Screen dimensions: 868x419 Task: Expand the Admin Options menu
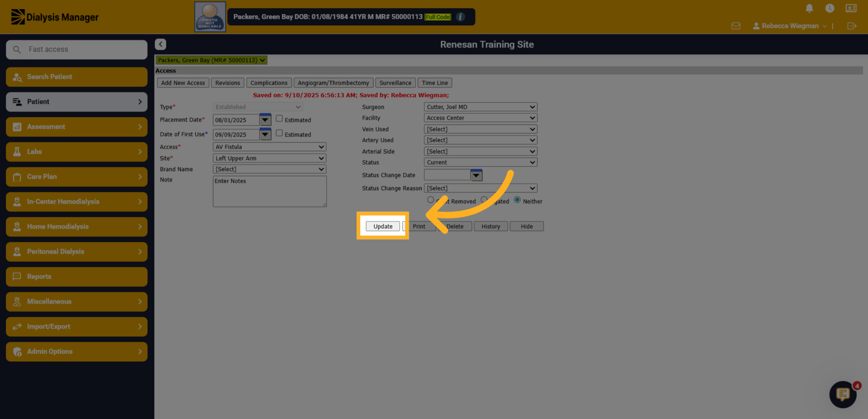tap(77, 351)
